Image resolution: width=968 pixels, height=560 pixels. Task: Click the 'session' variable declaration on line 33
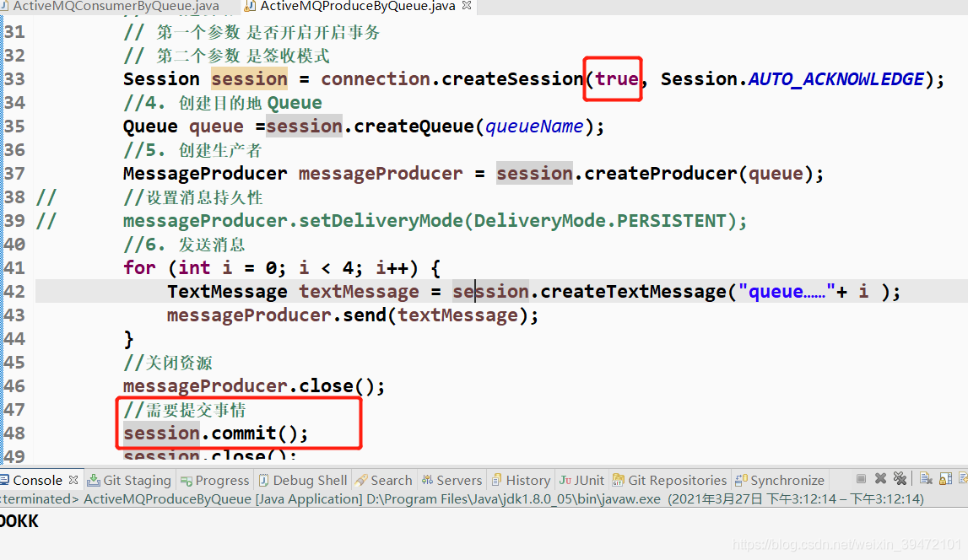click(x=250, y=79)
